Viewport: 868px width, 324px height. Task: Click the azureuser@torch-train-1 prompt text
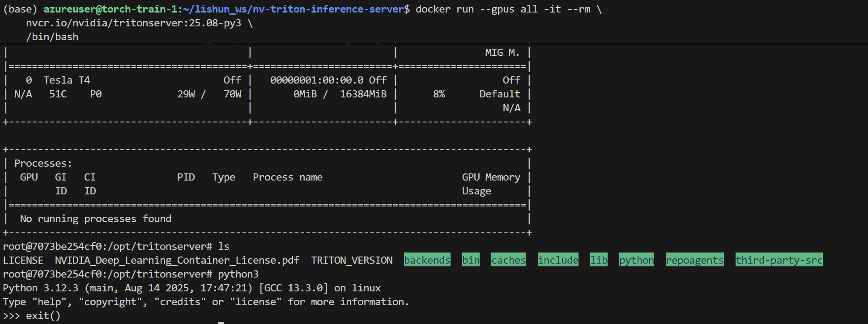click(x=110, y=9)
